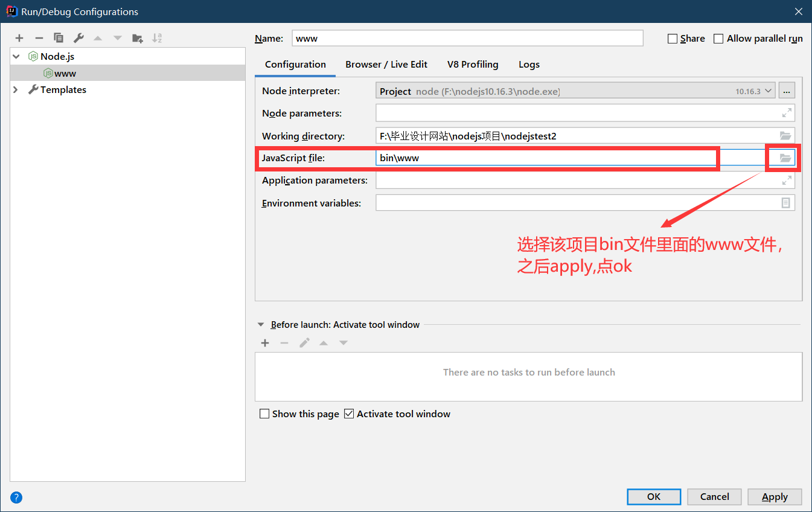
Task: Click the help question mark icon
Action: (x=16, y=497)
